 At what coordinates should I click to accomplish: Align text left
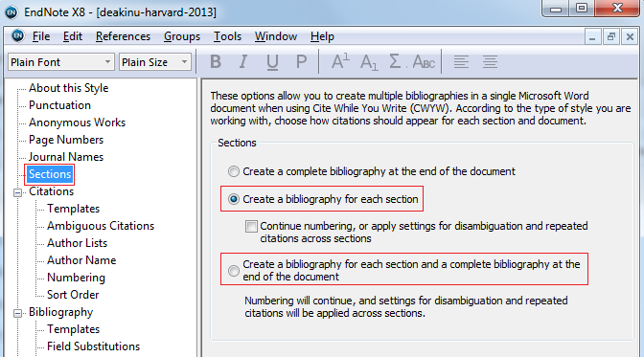pos(461,62)
